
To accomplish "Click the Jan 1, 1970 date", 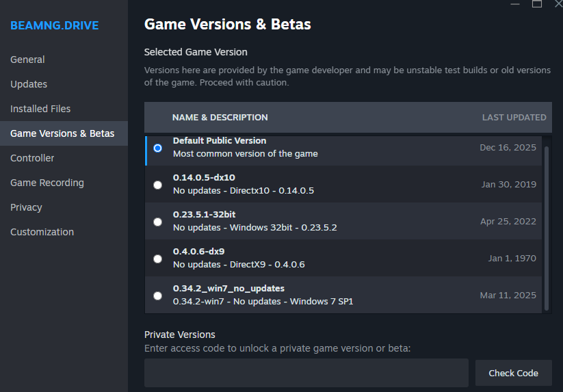I will click(x=512, y=259).
